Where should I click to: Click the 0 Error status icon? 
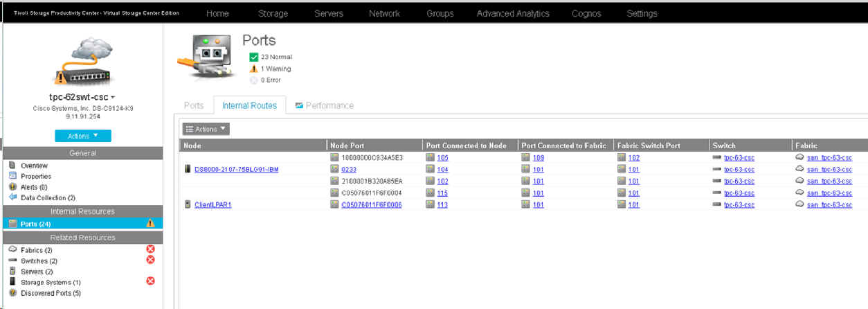click(x=254, y=80)
